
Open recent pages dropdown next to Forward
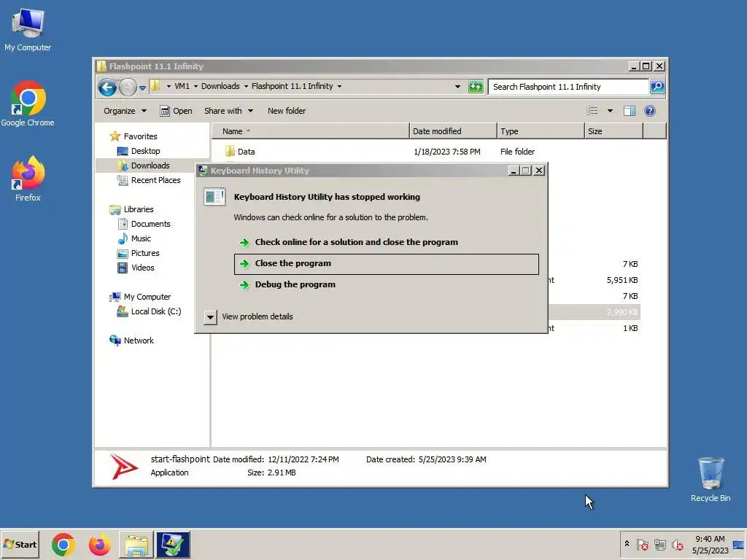point(142,87)
